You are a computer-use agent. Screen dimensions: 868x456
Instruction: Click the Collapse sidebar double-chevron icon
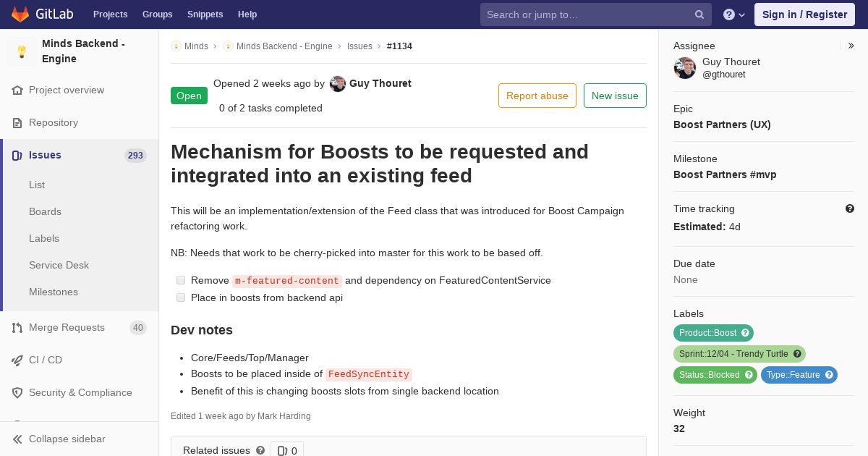(17, 439)
